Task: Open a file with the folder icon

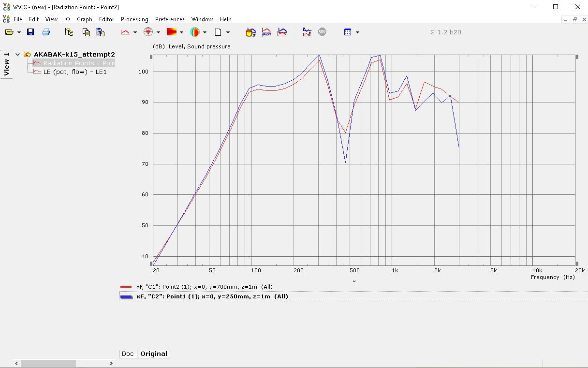Action: coord(9,32)
